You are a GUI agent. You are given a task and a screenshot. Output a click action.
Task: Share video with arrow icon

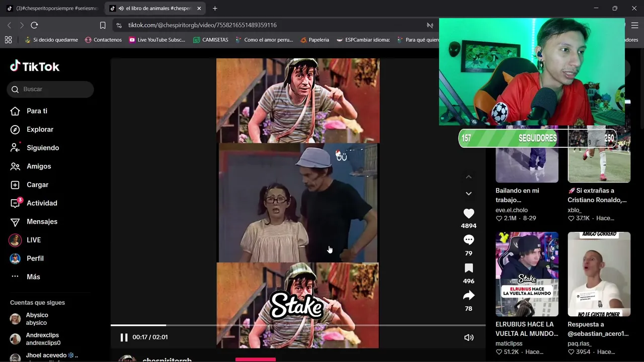coord(468,296)
